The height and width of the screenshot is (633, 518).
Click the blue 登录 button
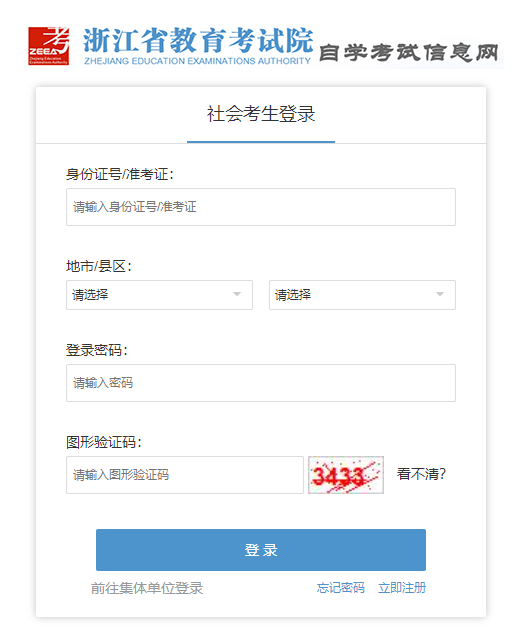click(261, 550)
